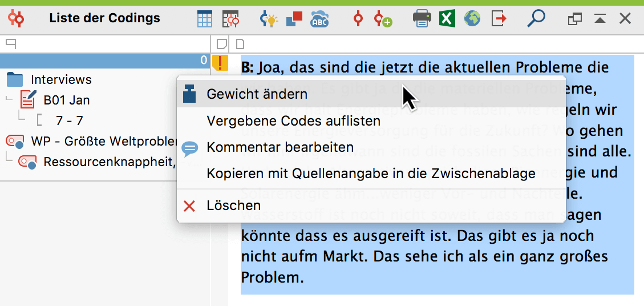Click the export arrow icon
Image resolution: width=644 pixels, height=306 pixels.
tap(499, 19)
